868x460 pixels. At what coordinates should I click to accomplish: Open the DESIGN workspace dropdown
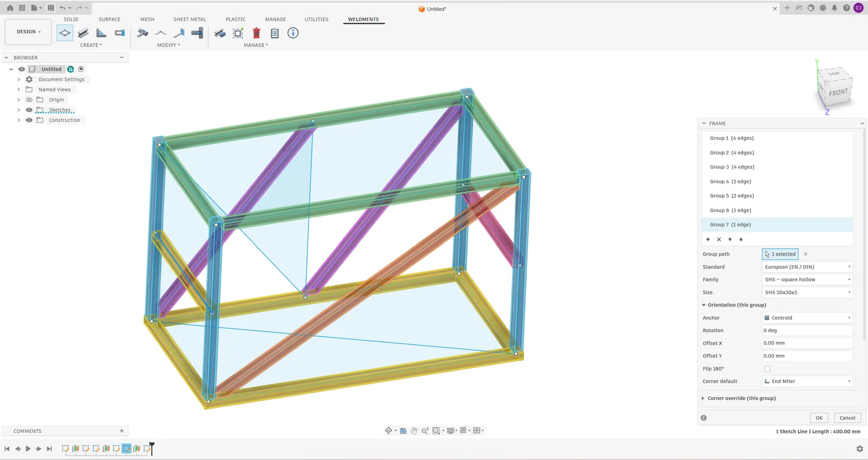click(x=28, y=32)
